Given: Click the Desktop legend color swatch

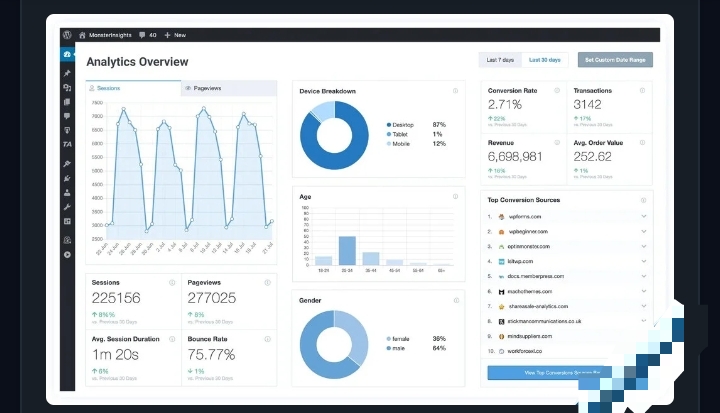Looking at the screenshot, I should (389, 125).
